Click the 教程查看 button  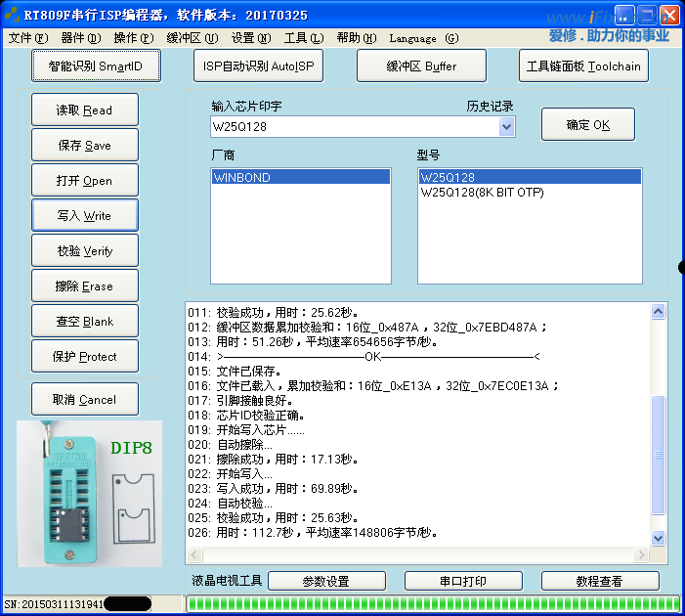[x=600, y=581]
